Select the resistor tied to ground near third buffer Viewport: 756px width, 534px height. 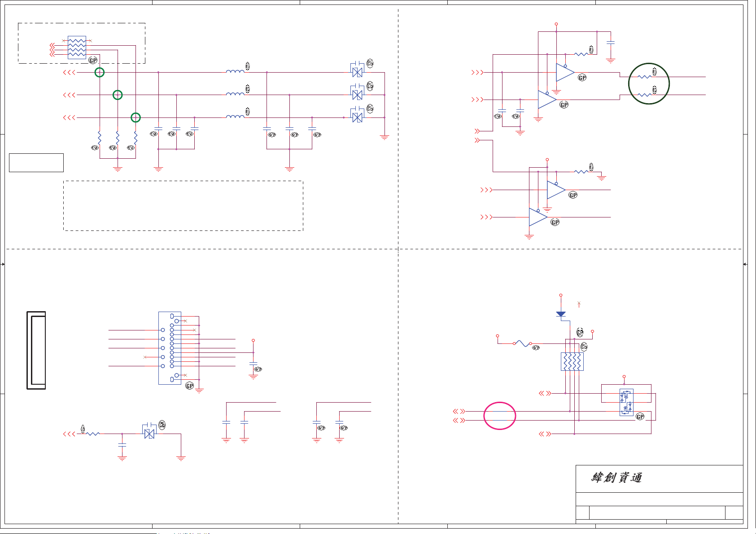tap(581, 172)
